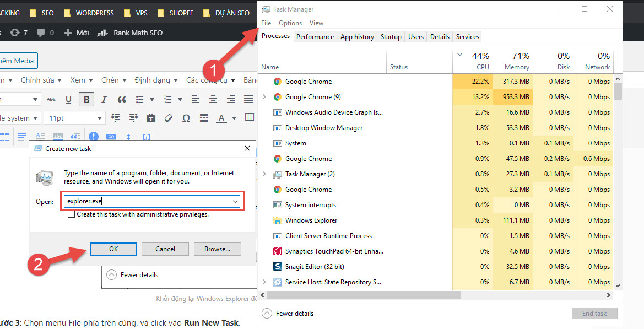Expand the Google Chrome (9) process group
The height and width of the screenshot is (329, 644).
tap(264, 97)
